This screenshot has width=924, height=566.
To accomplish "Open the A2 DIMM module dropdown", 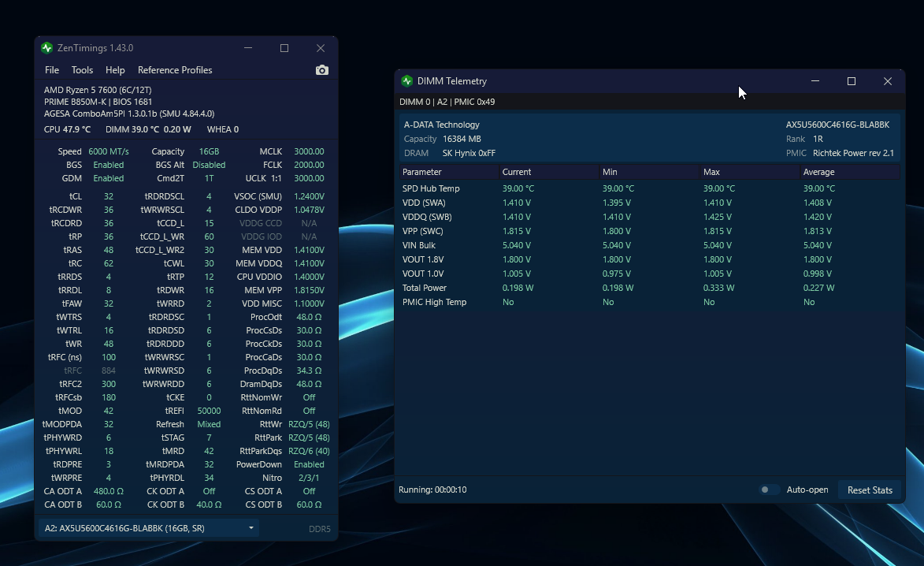I will [x=149, y=528].
